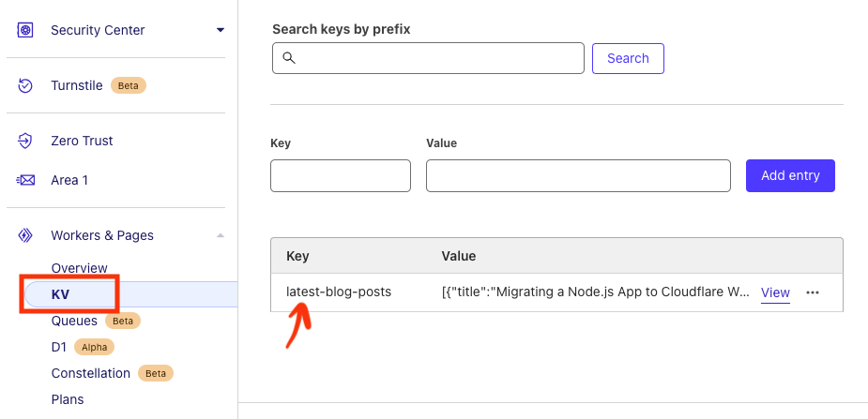The height and width of the screenshot is (419, 868).
Task: Click the Turnstile refresh-check icon
Action: click(x=25, y=85)
